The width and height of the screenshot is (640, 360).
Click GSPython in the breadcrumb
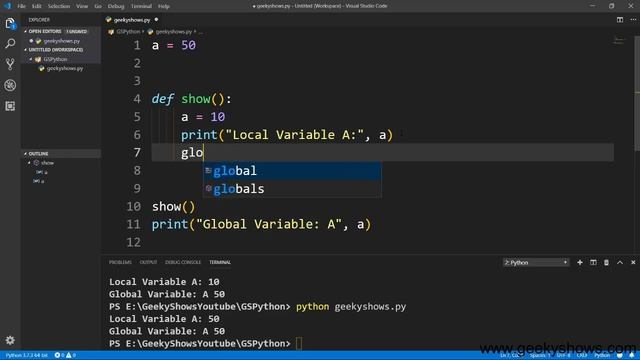(128, 31)
